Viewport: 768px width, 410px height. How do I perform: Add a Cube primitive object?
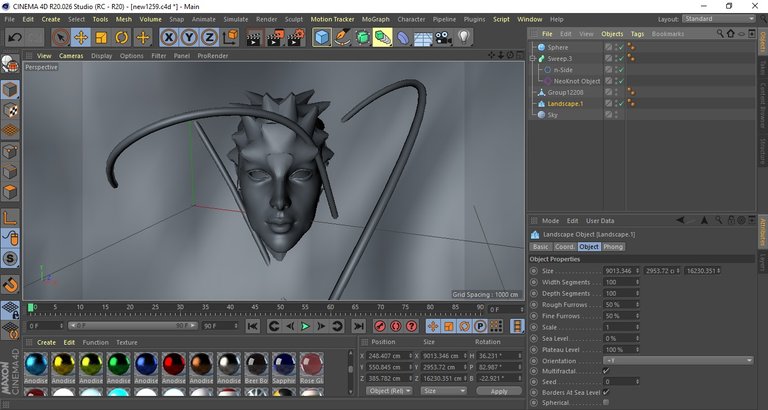pos(322,37)
